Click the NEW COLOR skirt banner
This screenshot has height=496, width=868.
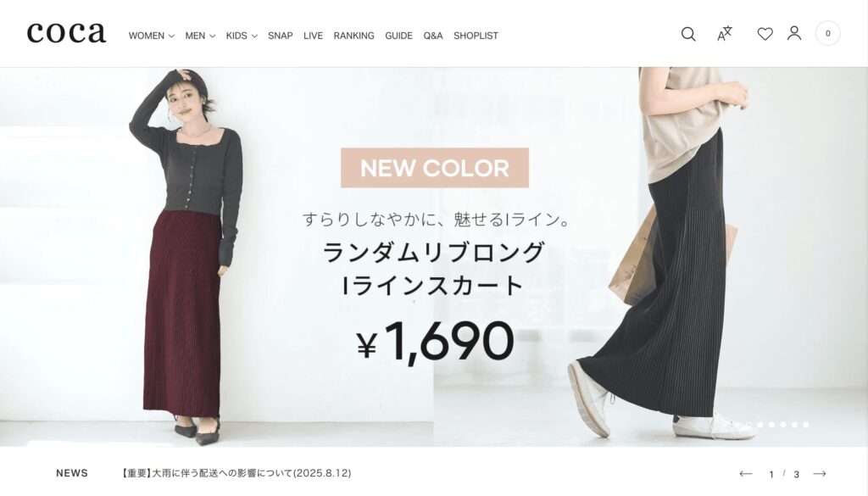click(434, 257)
